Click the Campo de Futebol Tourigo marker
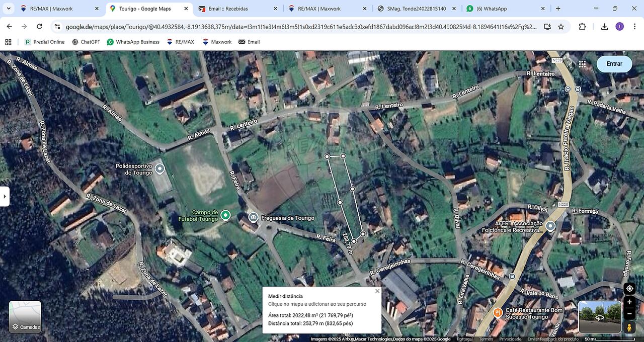Screen dimensions: 644x342 coord(226,216)
